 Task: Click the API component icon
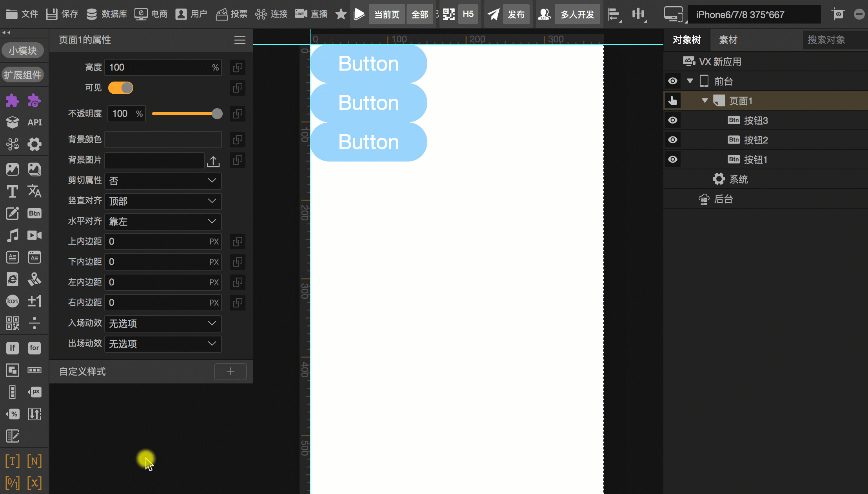35,122
